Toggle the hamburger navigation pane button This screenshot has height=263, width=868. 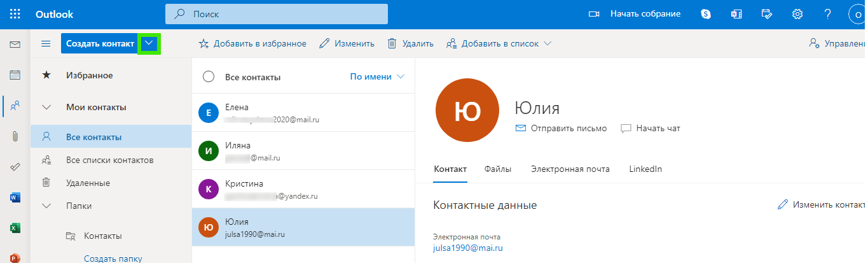click(x=46, y=44)
